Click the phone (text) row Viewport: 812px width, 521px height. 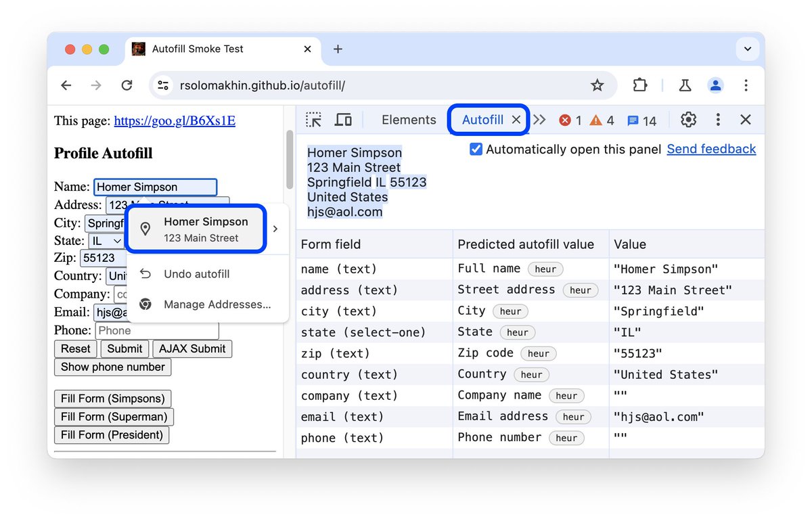pyautogui.click(x=531, y=438)
